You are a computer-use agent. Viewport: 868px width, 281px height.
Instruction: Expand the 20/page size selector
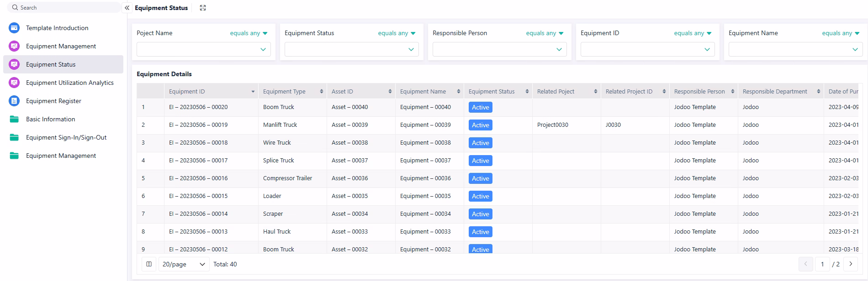pos(184,264)
